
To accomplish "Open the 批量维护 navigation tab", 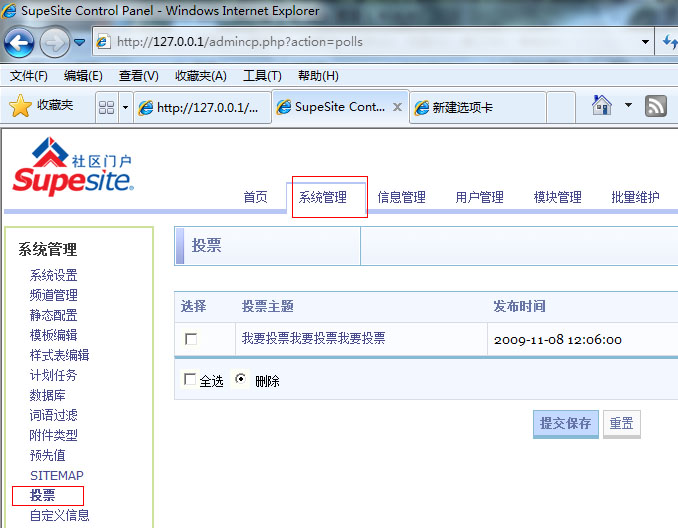I will click(x=636, y=197).
